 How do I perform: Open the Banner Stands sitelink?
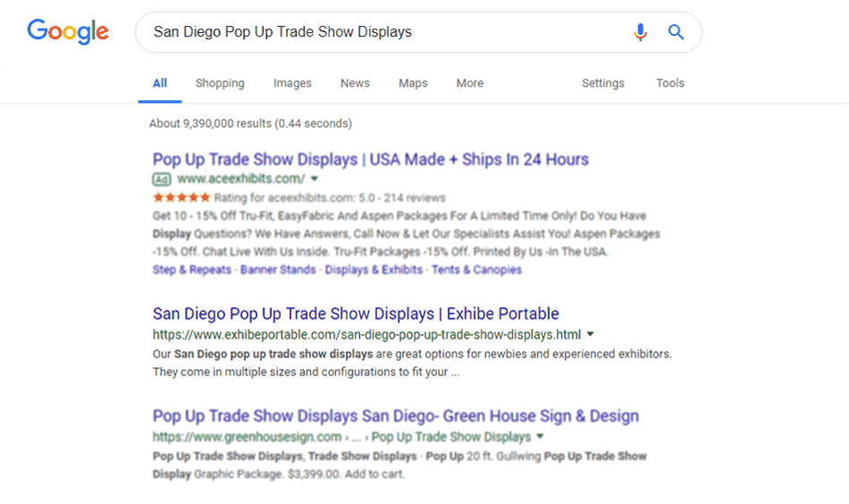278,270
